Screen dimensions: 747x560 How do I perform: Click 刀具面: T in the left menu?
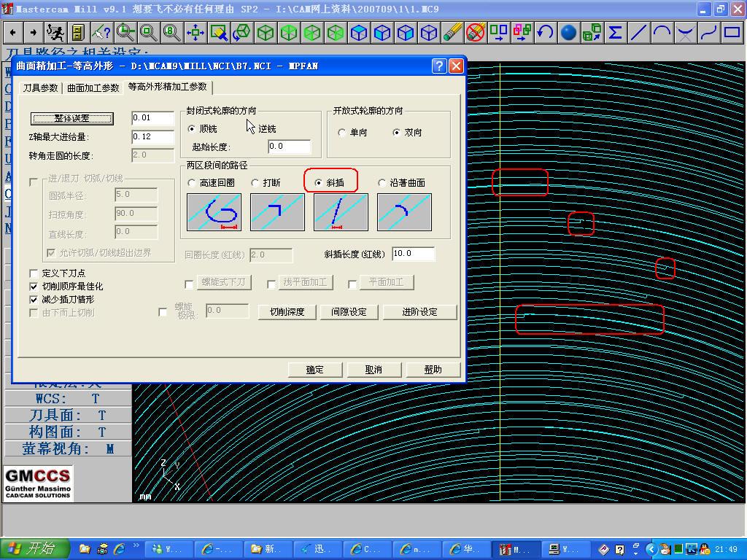pyautogui.click(x=68, y=415)
